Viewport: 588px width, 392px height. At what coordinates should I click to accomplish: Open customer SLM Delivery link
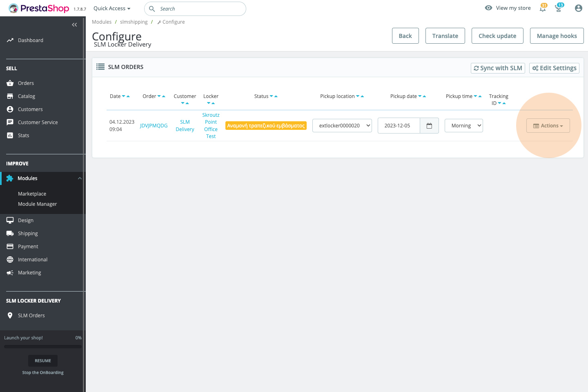point(185,126)
